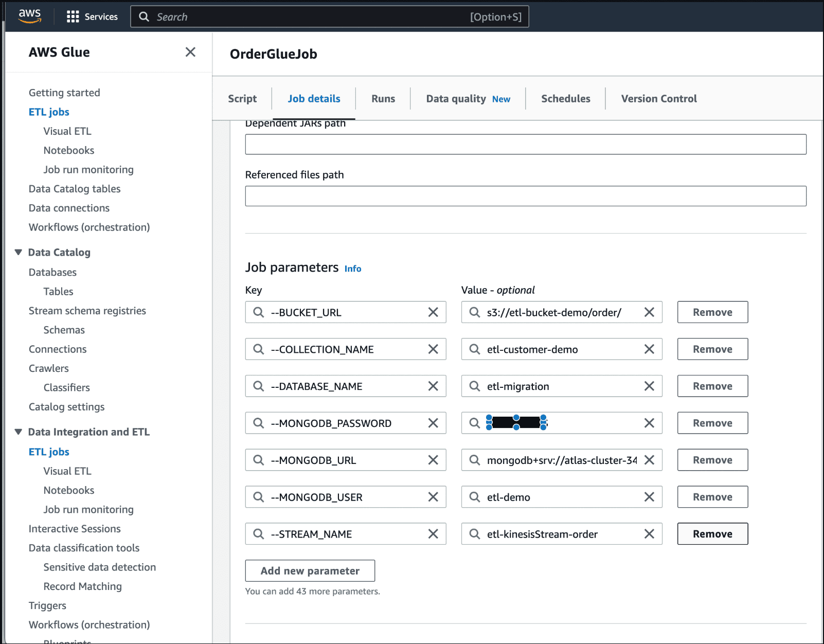Clear the etl-migration value
Viewport: 824px width, 644px height.
coord(649,386)
